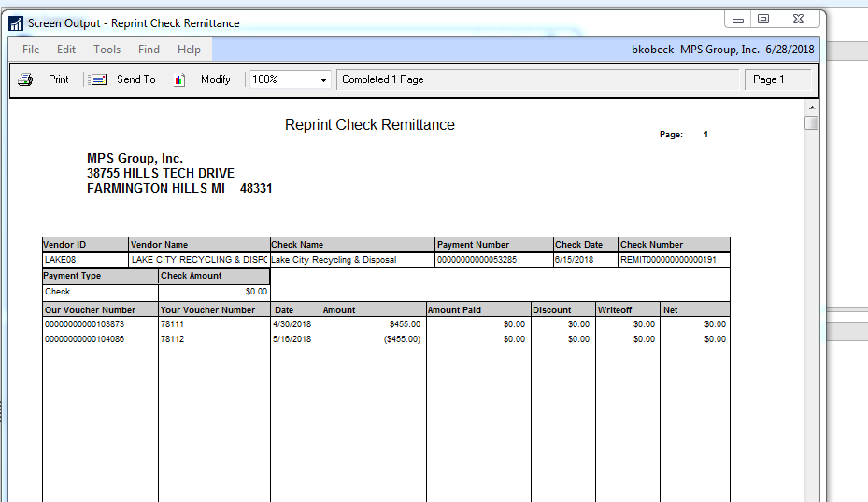Viewport: 868px width, 502px height.
Task: Click the vertical scrollbar thumb
Action: coord(812,122)
